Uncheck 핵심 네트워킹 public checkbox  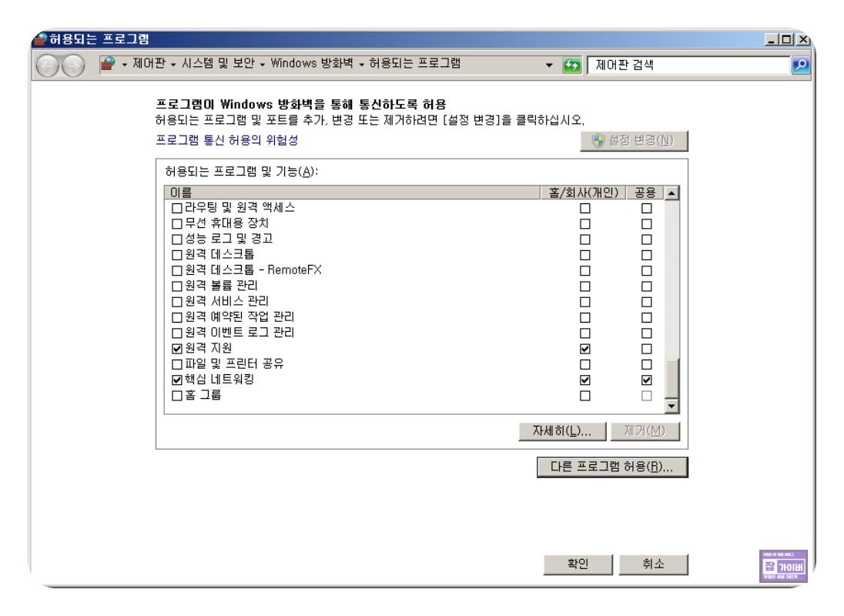pos(646,380)
